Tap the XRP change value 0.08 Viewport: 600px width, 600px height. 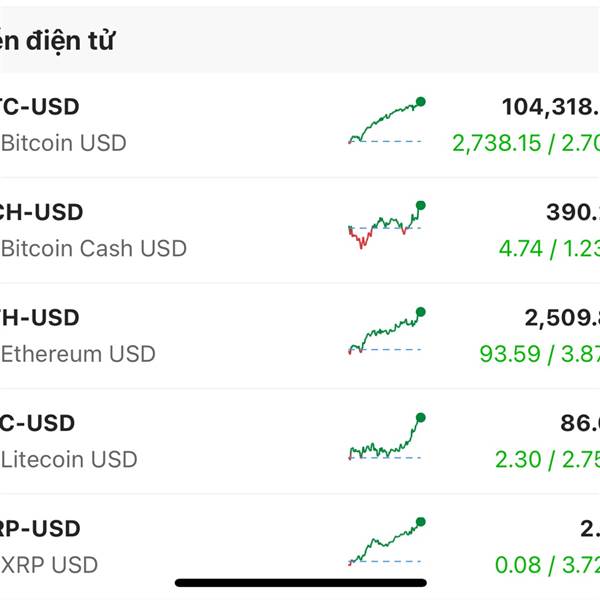(518, 566)
